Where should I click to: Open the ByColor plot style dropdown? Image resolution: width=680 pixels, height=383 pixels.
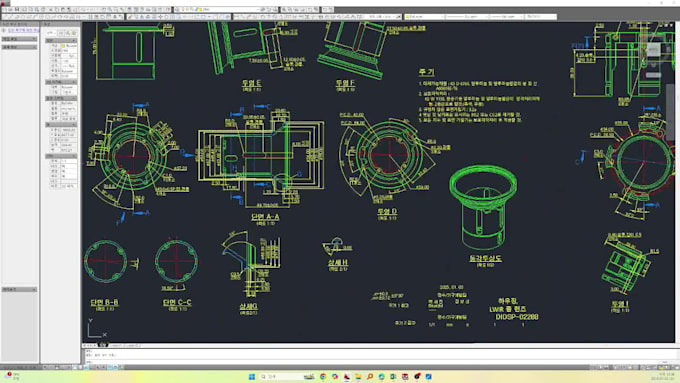pyautogui.click(x=541, y=16)
